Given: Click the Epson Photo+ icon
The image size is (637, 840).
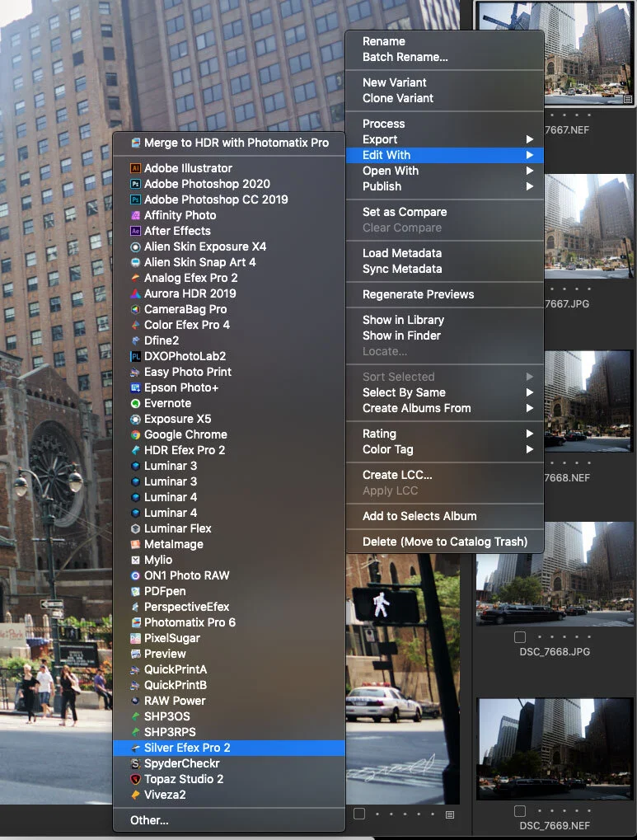Looking at the screenshot, I should tap(135, 387).
